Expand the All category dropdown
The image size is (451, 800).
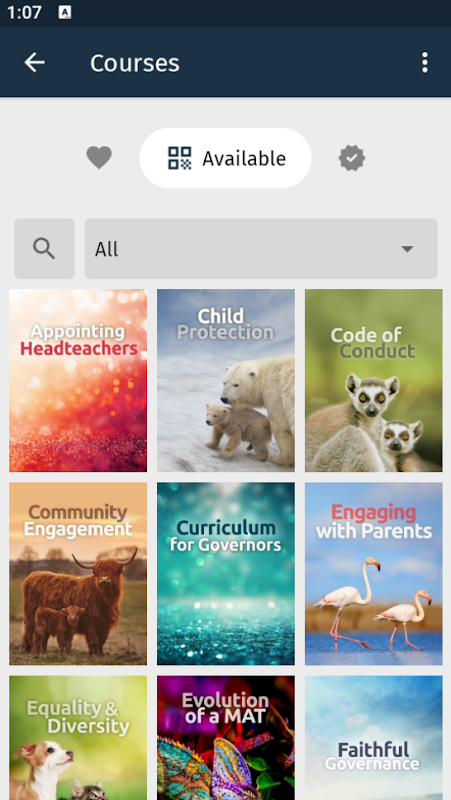[x=261, y=249]
